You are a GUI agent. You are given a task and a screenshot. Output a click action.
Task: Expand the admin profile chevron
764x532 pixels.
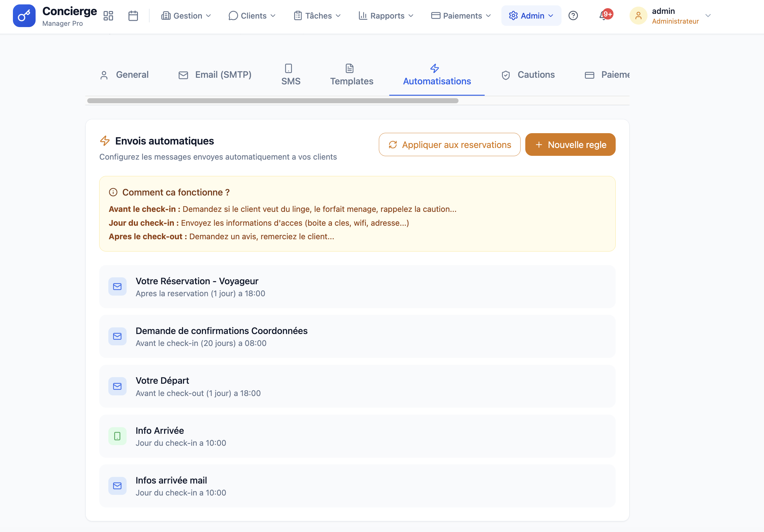(708, 15)
